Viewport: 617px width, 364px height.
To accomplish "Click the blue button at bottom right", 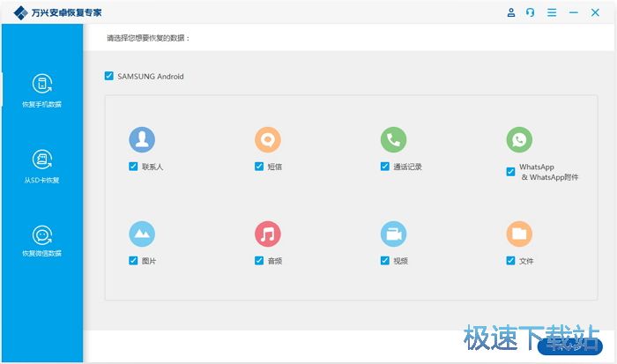I will tap(569, 345).
